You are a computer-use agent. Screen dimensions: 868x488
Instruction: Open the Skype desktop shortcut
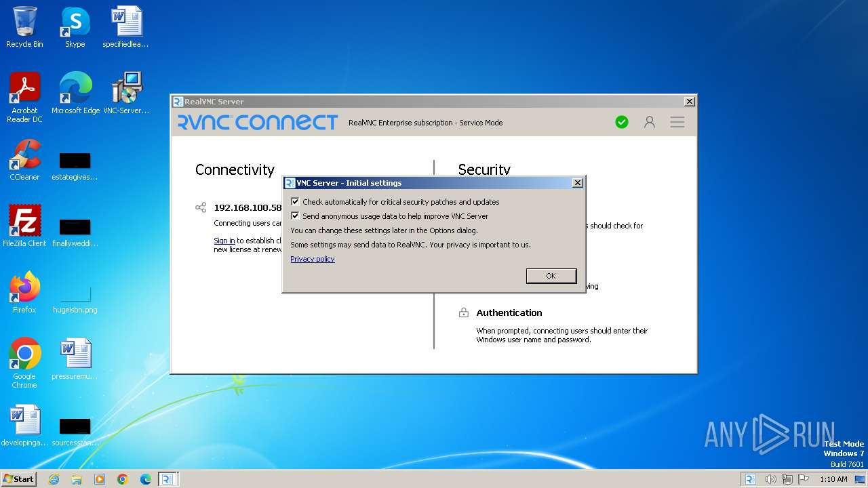point(75,27)
